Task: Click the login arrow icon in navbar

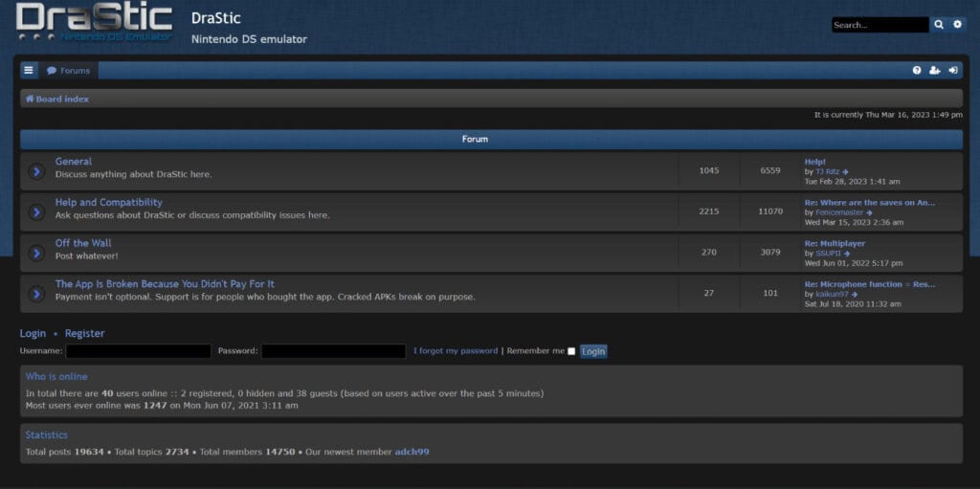Action: pyautogui.click(x=952, y=71)
